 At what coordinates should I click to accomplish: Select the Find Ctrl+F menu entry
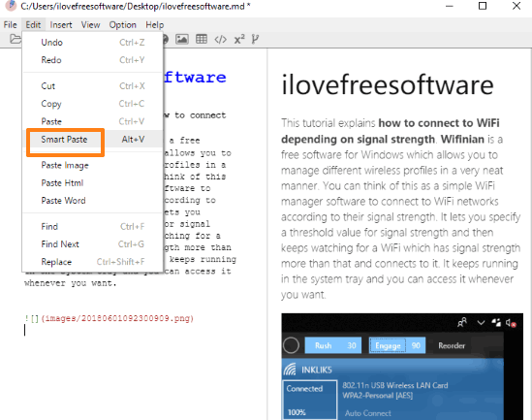(93, 226)
